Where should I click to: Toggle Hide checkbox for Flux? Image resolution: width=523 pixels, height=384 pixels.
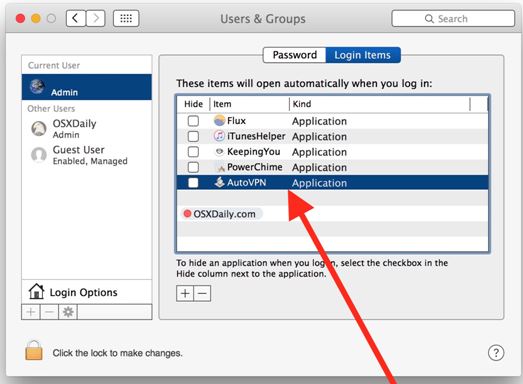[x=193, y=121]
